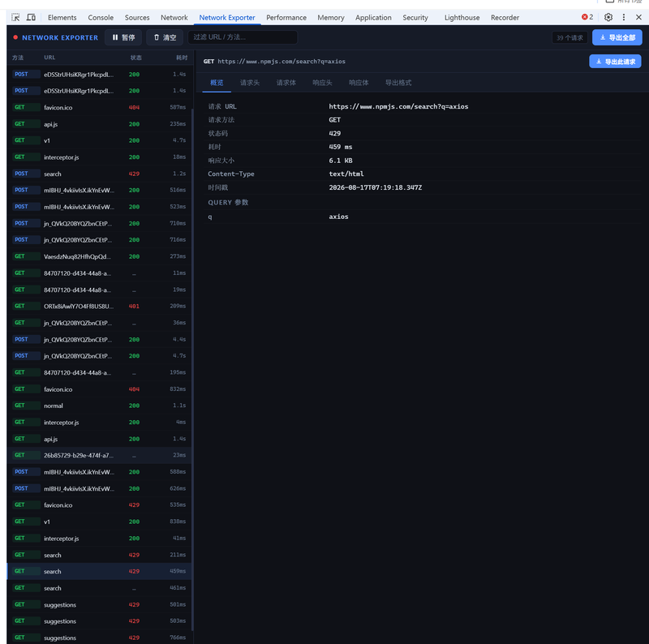
Task: Select the GET favicon.ico row taking 587ms
Action: point(99,107)
